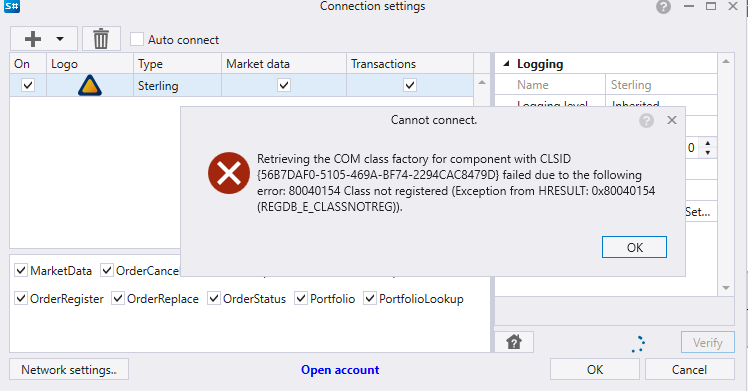The width and height of the screenshot is (748, 391).
Task: Uncheck the Market data checkbox for Sterling
Action: pos(284,85)
